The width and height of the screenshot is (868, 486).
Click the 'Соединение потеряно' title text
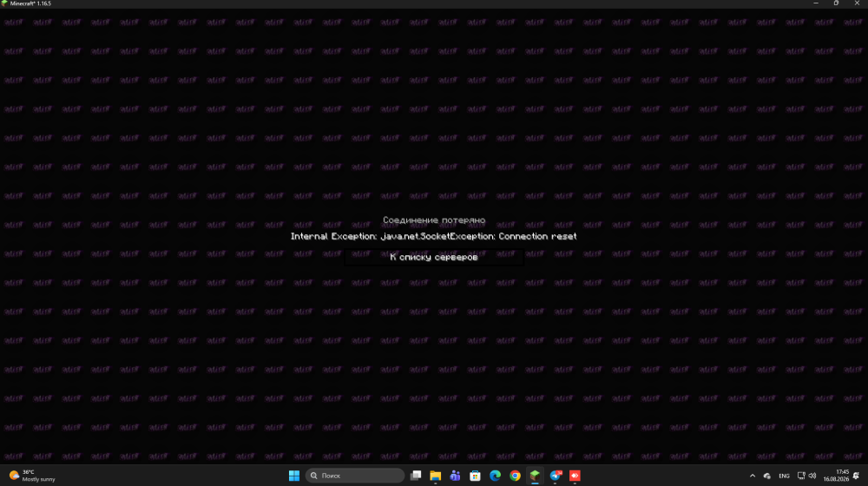click(434, 220)
